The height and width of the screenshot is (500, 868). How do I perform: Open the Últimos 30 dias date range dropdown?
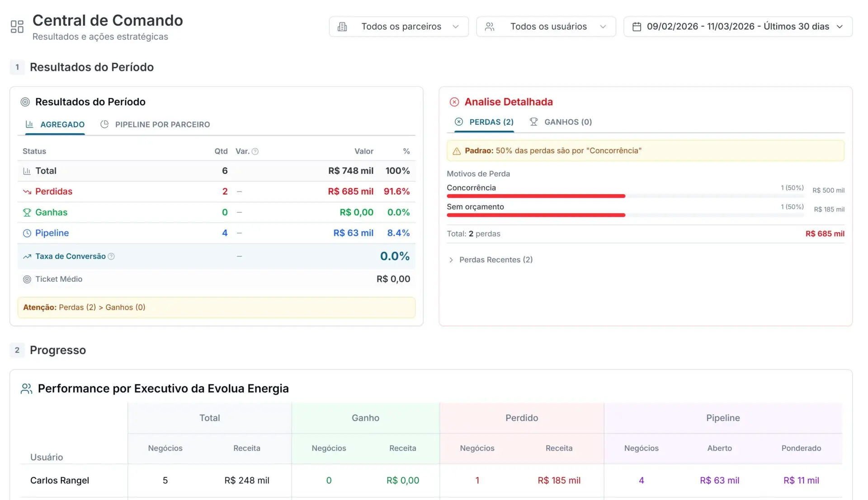(738, 27)
